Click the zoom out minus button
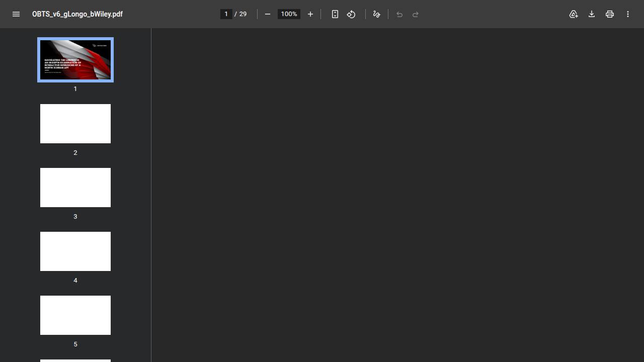This screenshot has height=362, width=644. click(268, 14)
